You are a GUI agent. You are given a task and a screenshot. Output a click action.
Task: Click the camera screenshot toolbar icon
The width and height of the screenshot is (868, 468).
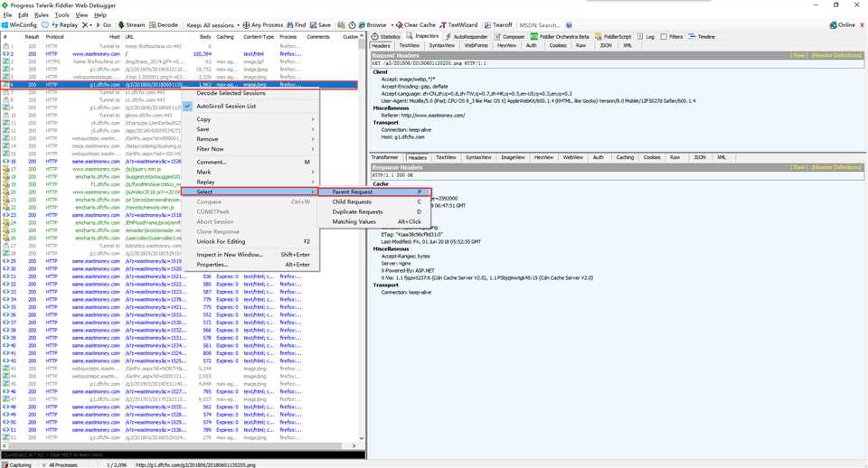342,25
